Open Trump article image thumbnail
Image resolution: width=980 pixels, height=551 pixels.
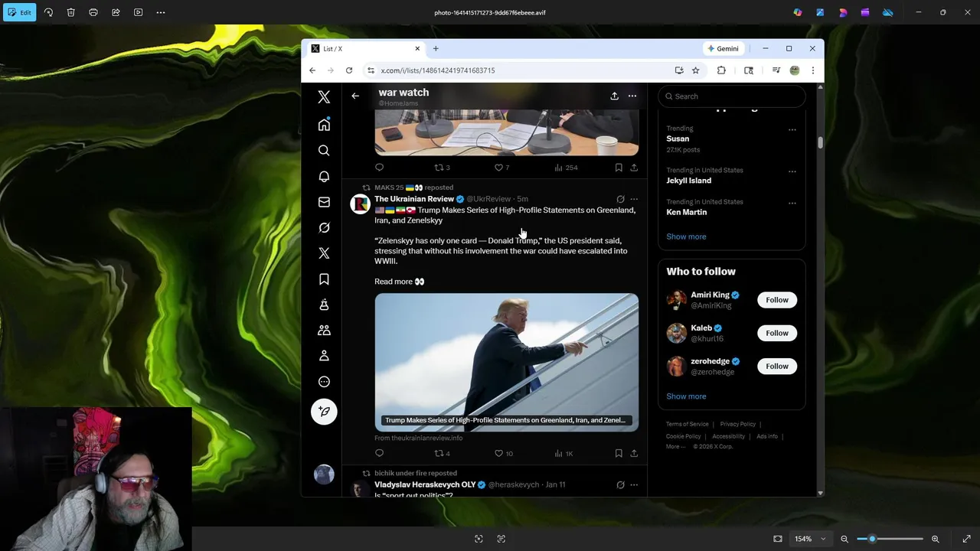point(506,362)
